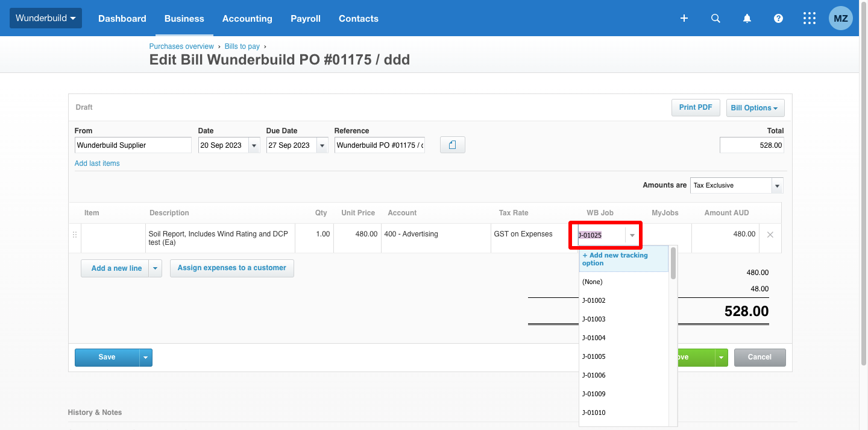Expand the Add a new line arrow
Screen dimensions: 868x430
(x=156, y=268)
